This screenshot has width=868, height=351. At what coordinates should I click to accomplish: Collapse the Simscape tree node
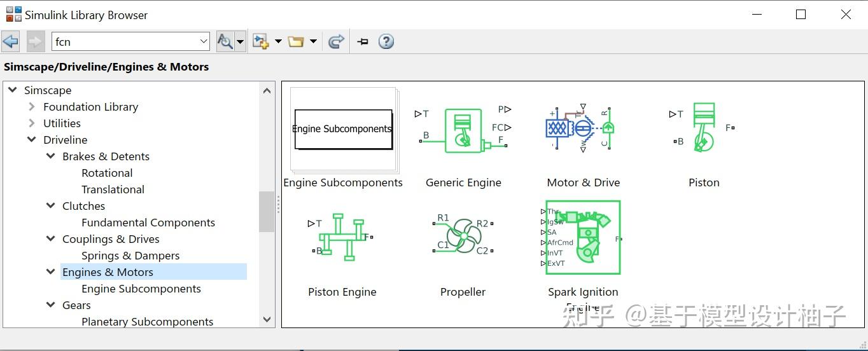[x=13, y=90]
